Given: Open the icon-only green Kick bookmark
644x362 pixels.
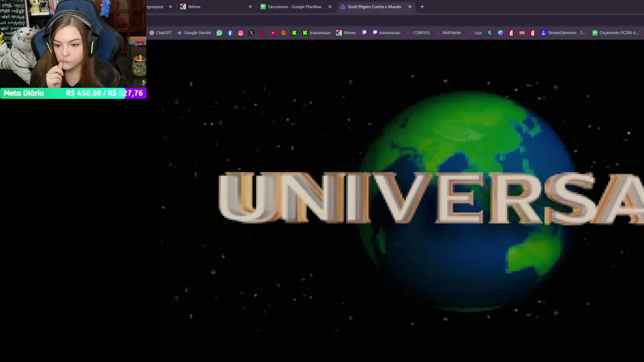Looking at the screenshot, I should pyautogui.click(x=294, y=33).
